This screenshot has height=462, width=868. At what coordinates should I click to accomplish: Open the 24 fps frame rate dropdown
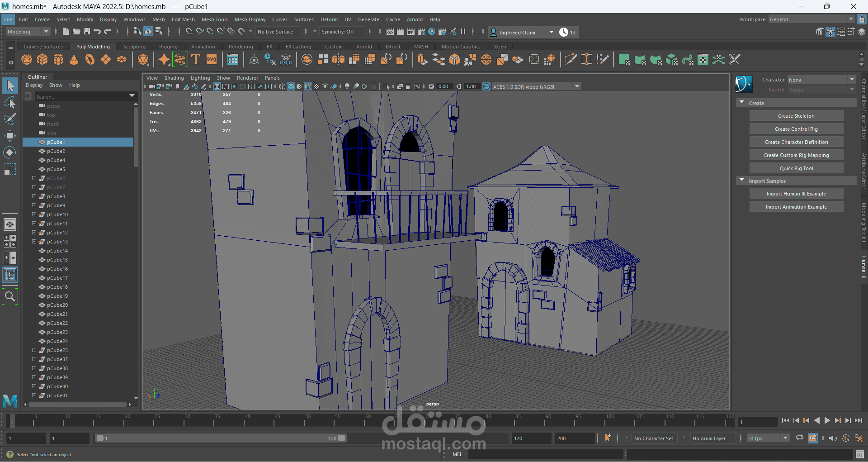[x=768, y=438]
